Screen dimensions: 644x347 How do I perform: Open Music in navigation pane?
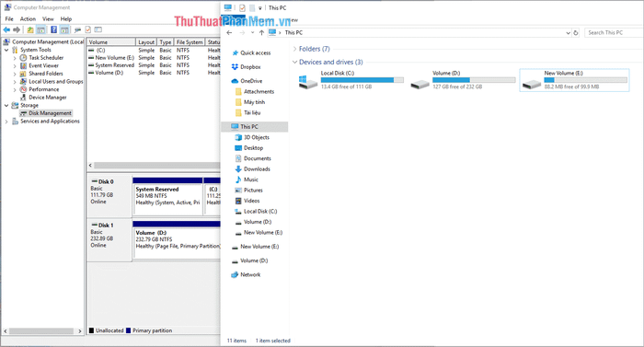(250, 179)
